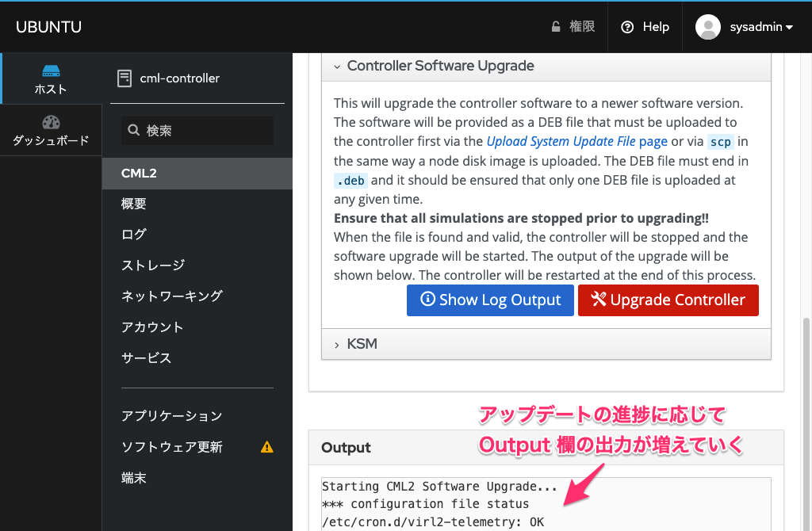Open the sysadmin user dropdown
The height and width of the screenshot is (531, 812).
(x=761, y=27)
